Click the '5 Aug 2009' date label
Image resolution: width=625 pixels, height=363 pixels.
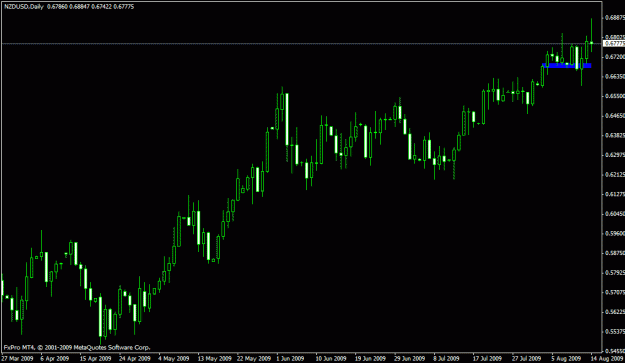click(566, 358)
